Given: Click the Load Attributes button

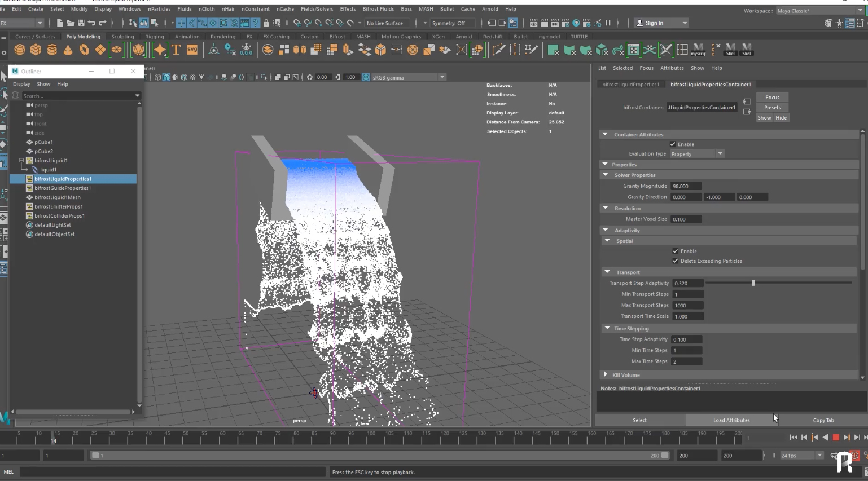Looking at the screenshot, I should pyautogui.click(x=731, y=420).
